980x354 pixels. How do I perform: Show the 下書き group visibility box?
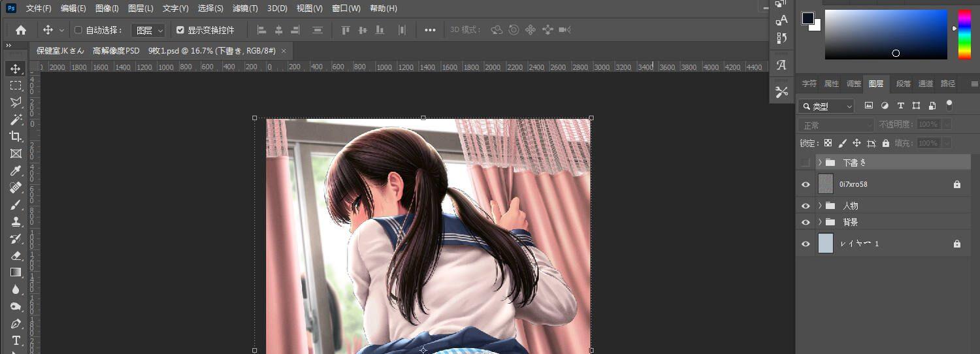click(x=806, y=162)
